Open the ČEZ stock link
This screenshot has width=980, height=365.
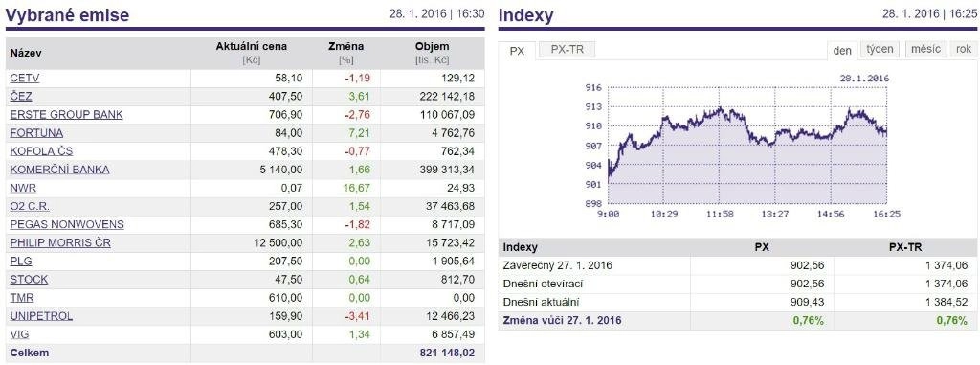point(21,97)
